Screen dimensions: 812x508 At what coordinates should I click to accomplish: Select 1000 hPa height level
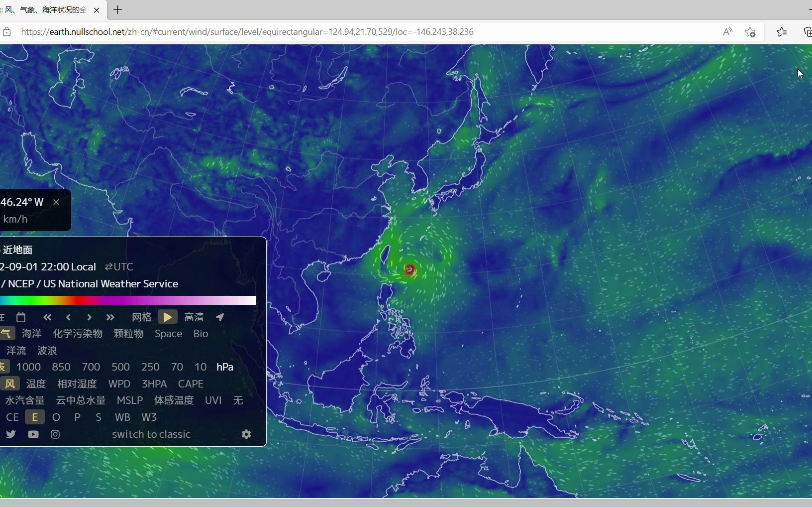pyautogui.click(x=28, y=367)
